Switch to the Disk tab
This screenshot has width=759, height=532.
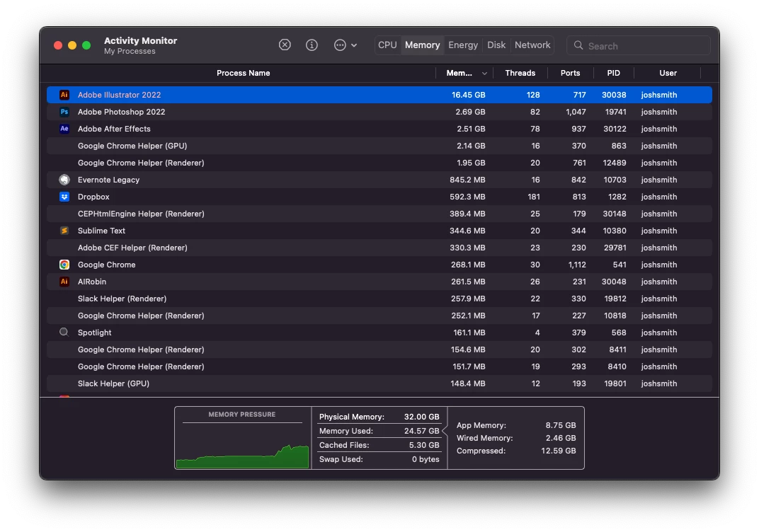click(x=496, y=45)
